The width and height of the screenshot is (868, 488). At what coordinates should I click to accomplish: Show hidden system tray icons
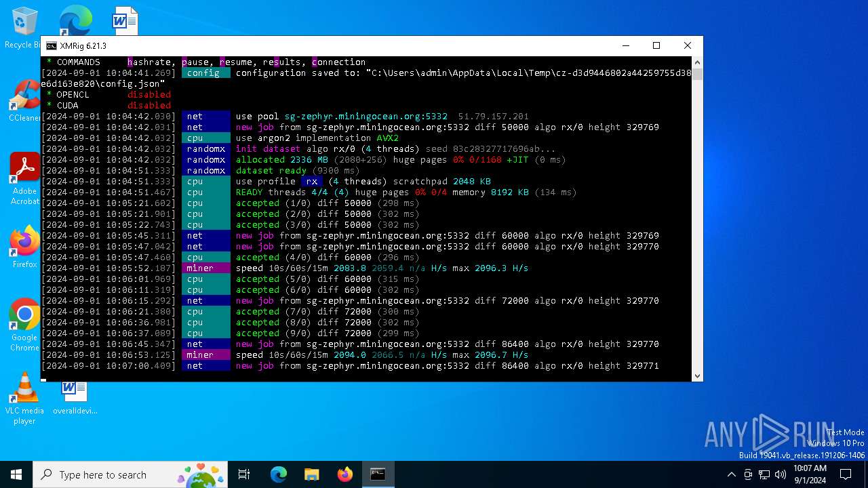[731, 474]
